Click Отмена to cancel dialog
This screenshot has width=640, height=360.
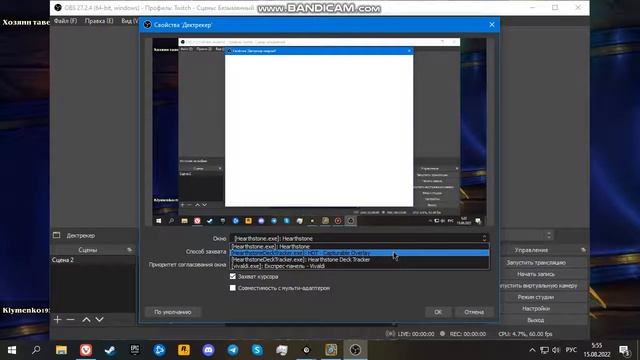click(474, 312)
